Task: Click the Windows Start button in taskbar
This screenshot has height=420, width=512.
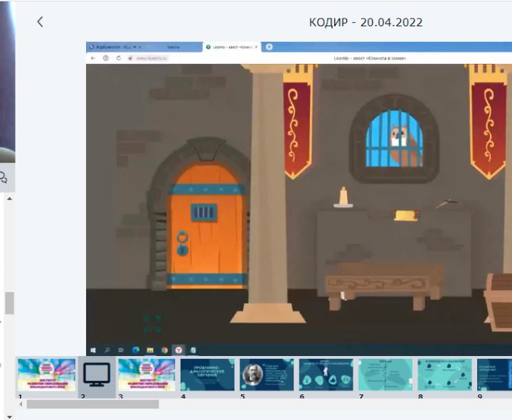Action: 93,350
